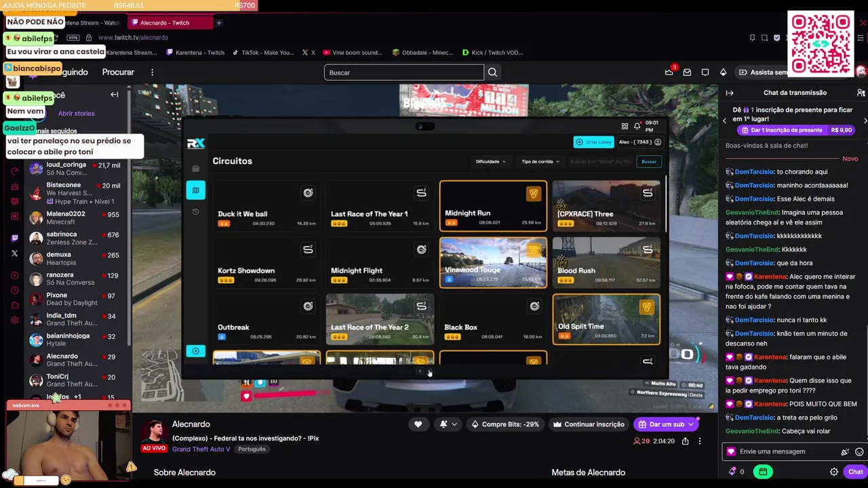Viewport: 868px width, 488px height.
Task: Open the emote picker smiley icon
Action: pos(859,451)
